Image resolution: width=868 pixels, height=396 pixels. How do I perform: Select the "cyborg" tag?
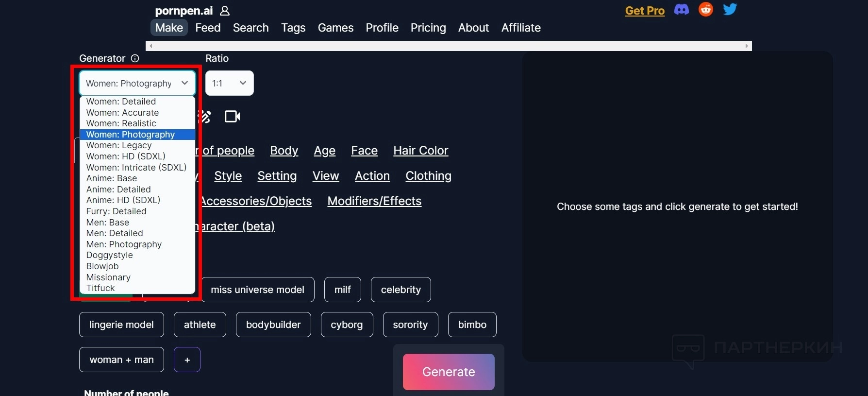[347, 325]
